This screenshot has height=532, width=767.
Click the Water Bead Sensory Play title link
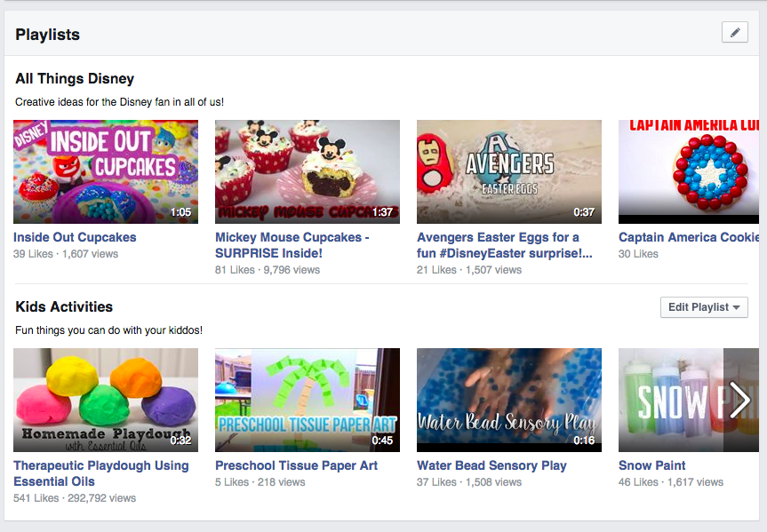tap(491, 465)
